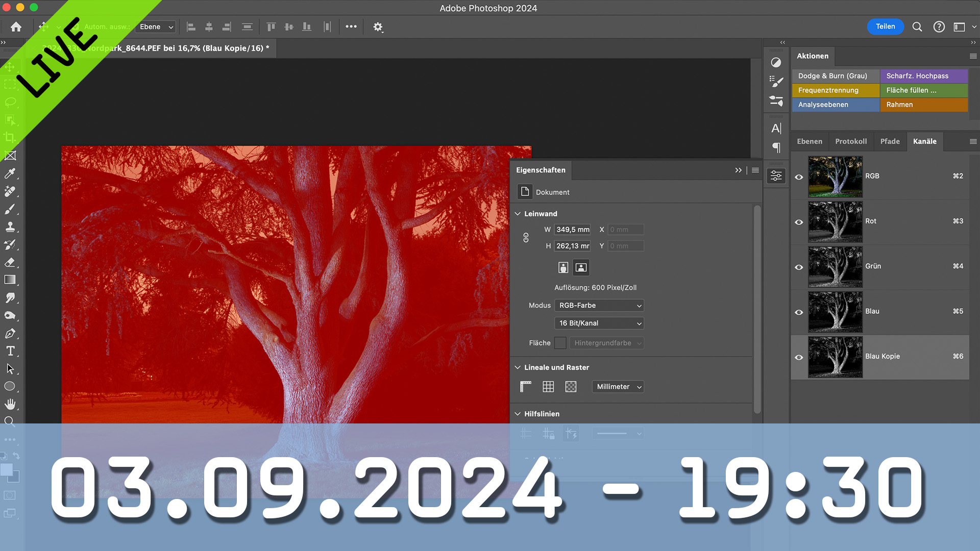Open the 16 Bit/Kanal dropdown

[x=599, y=323]
